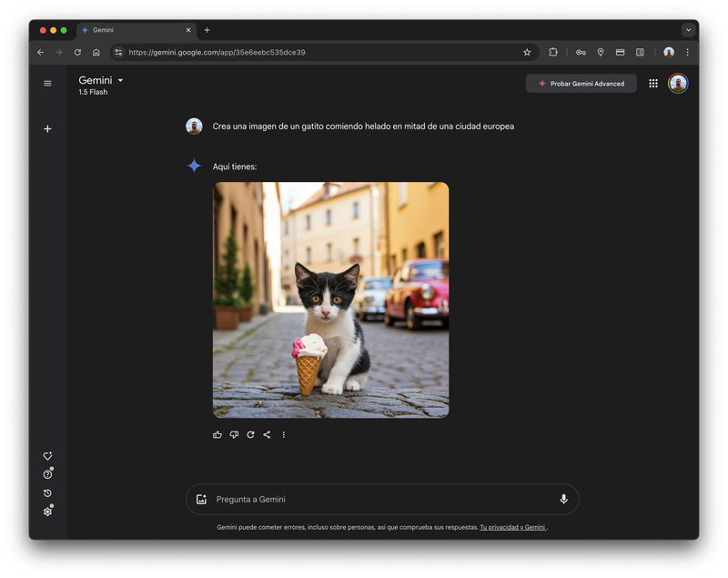The width and height of the screenshot is (728, 578).
Task: Open the Tu privacidad y Gemini link
Action: pyautogui.click(x=512, y=527)
